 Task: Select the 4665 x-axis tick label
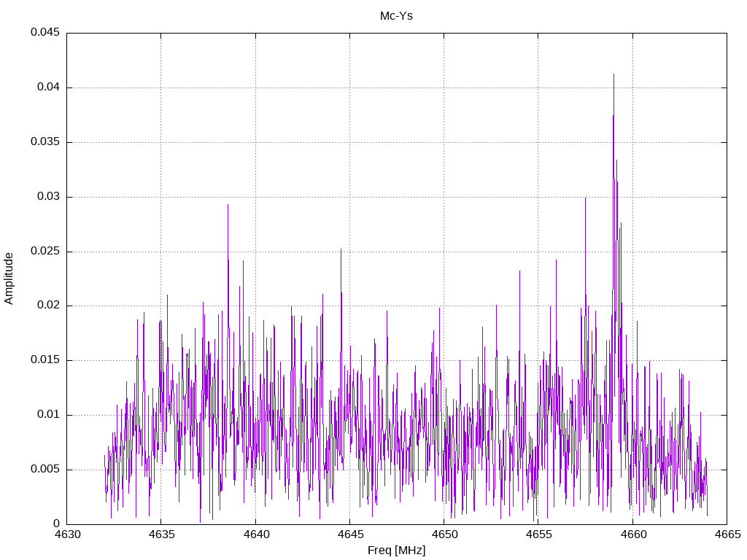[727, 535]
